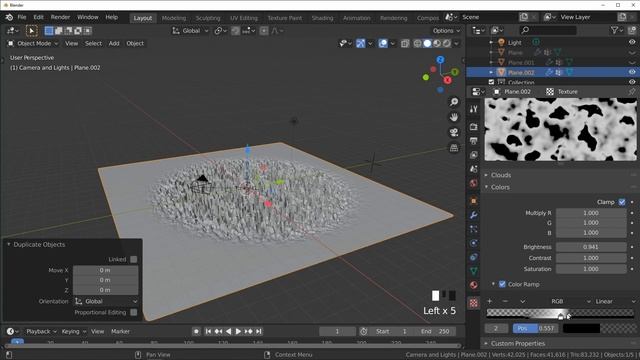Open the RGB color mode dropdown

coord(571,301)
